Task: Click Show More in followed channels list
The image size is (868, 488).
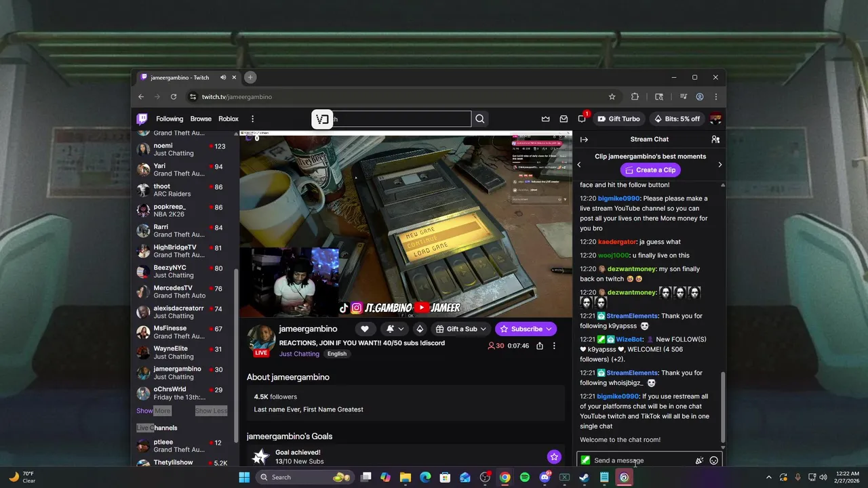Action: [x=153, y=411]
